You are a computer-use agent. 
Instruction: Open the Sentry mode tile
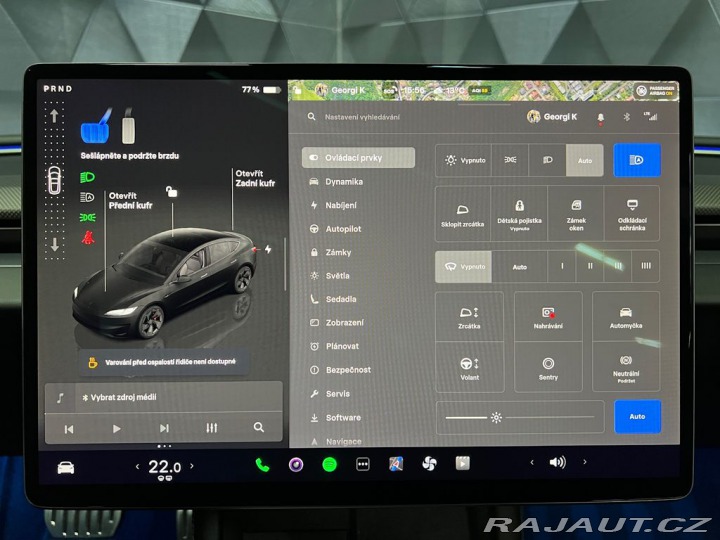pos(548,367)
